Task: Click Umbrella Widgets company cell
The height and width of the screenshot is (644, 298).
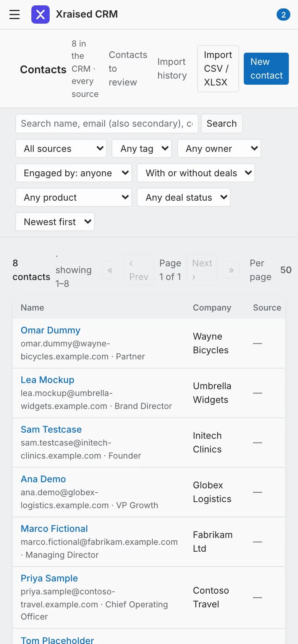Action: point(212,393)
